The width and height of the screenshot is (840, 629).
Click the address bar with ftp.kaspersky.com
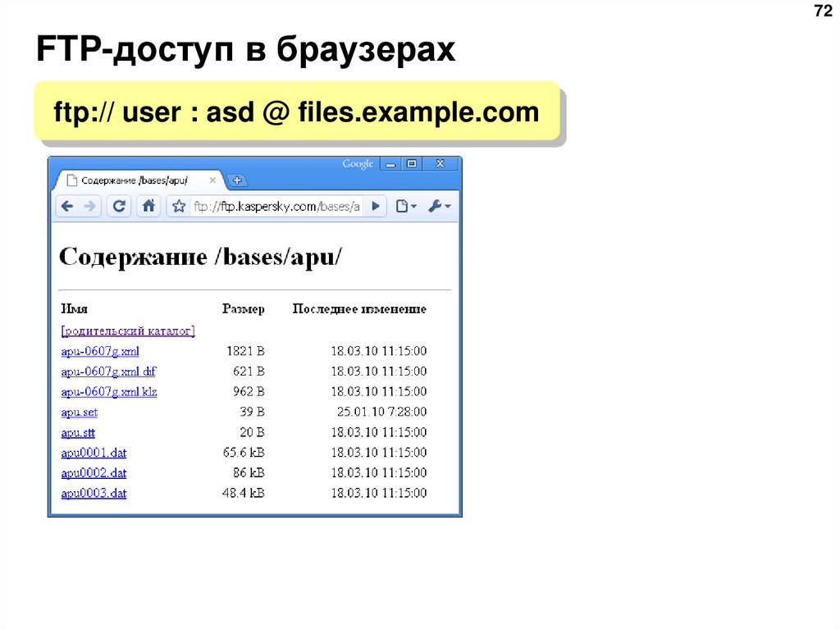coord(277,207)
